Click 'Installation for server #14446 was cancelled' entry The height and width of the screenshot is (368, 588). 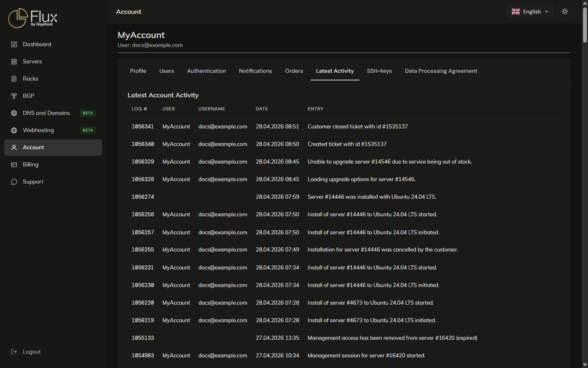tap(383, 249)
